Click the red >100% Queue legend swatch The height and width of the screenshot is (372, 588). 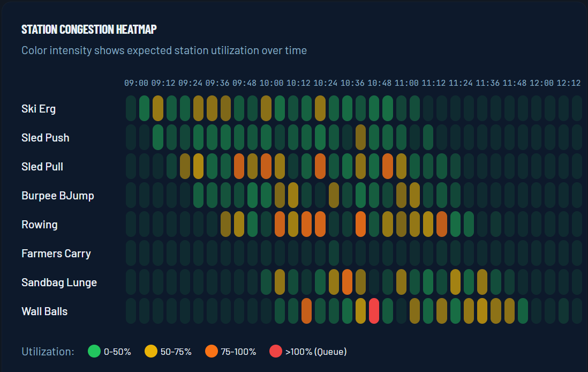coord(276,351)
